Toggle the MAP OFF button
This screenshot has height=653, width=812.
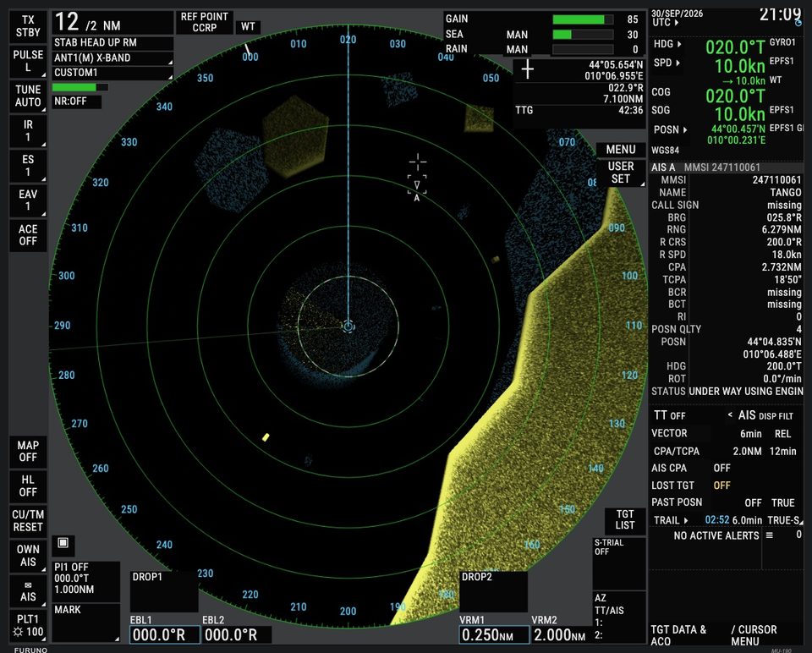click(28, 452)
